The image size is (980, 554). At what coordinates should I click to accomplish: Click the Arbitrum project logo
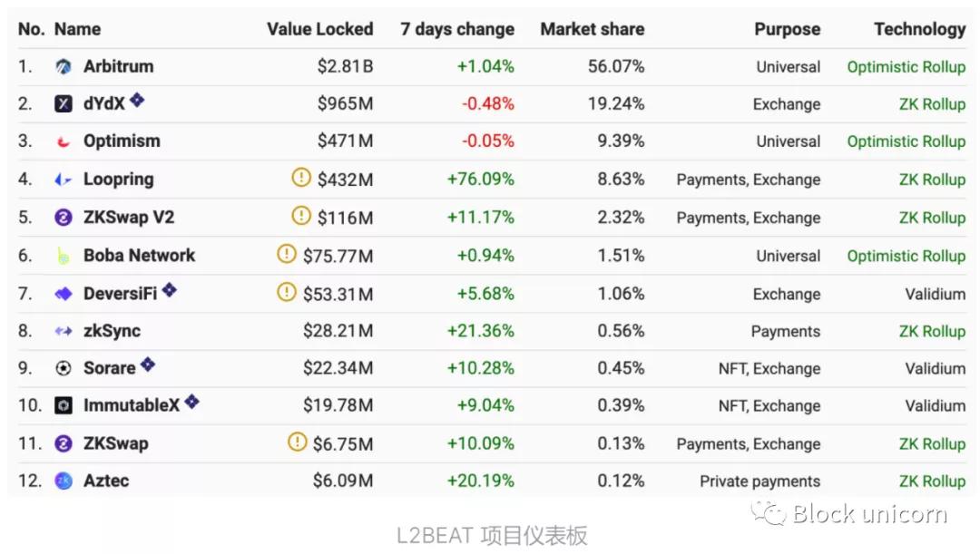pos(63,66)
